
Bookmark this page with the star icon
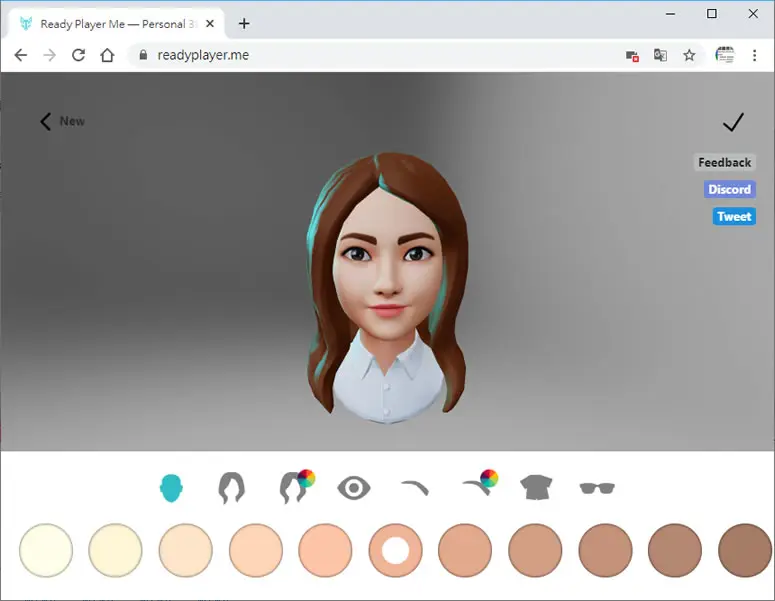point(689,55)
